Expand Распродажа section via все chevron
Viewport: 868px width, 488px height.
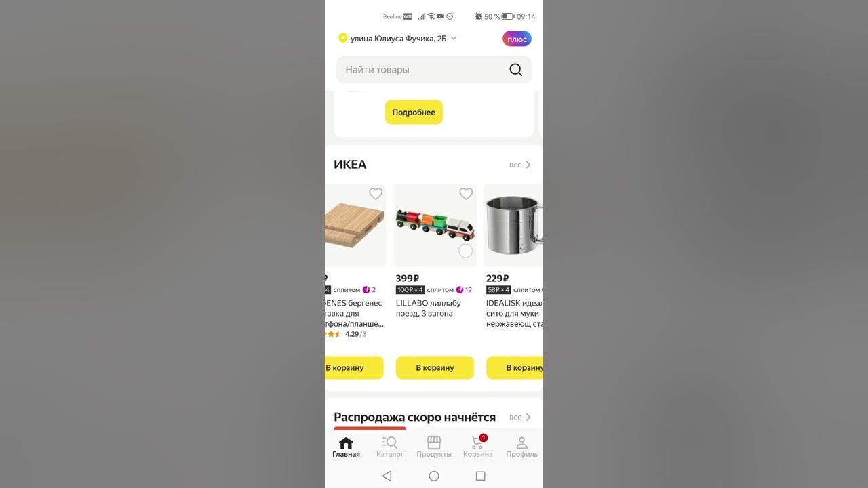pyautogui.click(x=520, y=418)
